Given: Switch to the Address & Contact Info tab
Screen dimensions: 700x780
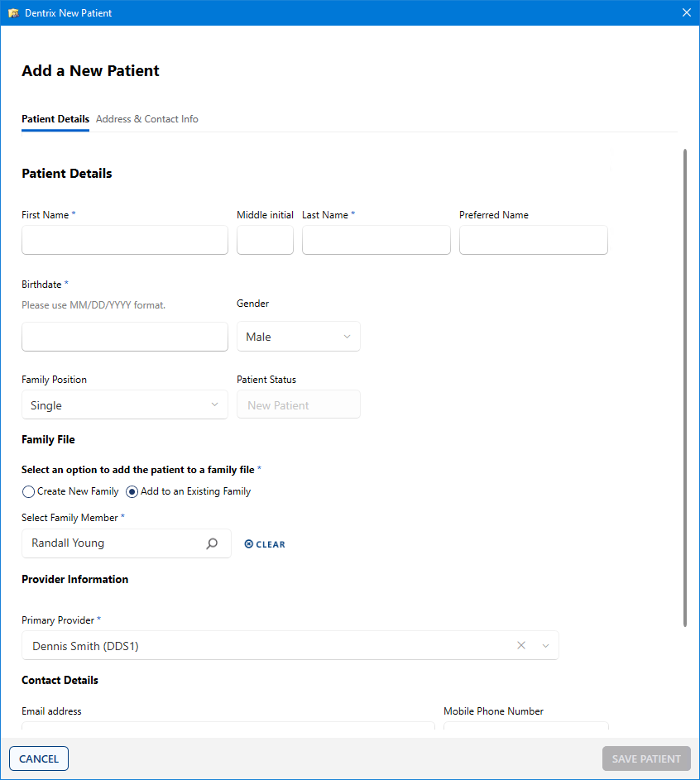Looking at the screenshot, I should coord(146,119).
